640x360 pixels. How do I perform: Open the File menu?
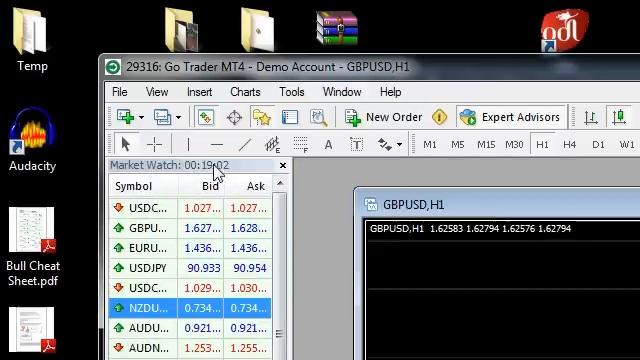click(x=120, y=92)
